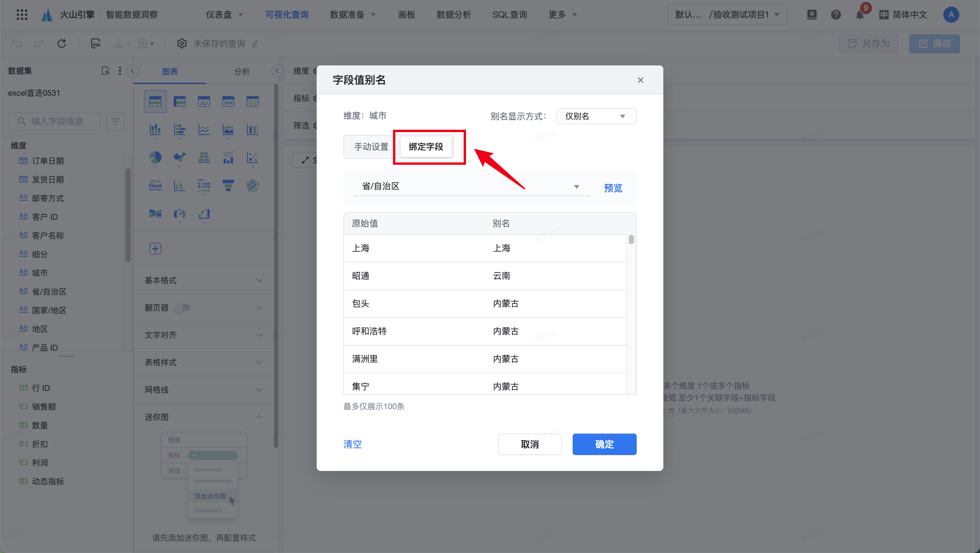Click the 输入字段信息 search field
This screenshot has height=553, width=980.
(x=54, y=121)
